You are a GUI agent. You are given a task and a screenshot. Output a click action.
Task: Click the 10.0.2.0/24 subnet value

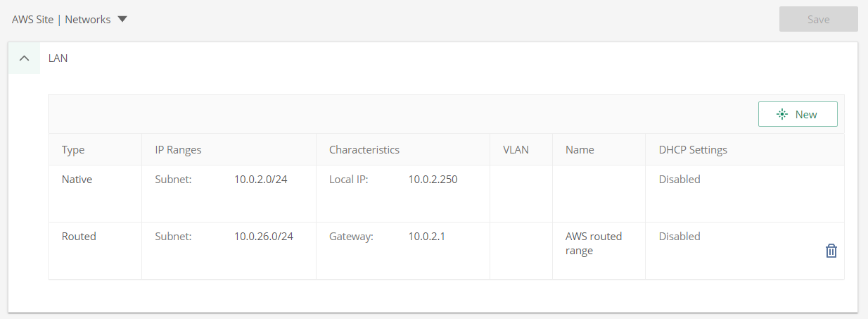click(x=260, y=180)
